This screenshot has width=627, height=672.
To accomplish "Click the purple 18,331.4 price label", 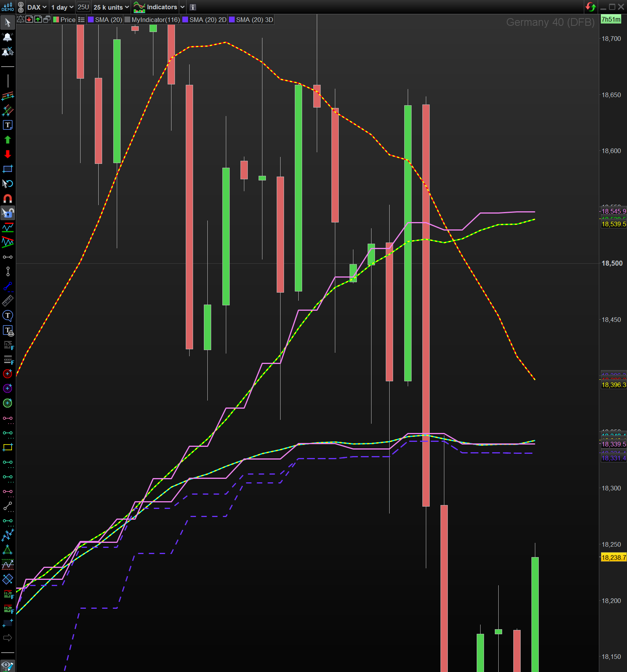I will pyautogui.click(x=614, y=458).
